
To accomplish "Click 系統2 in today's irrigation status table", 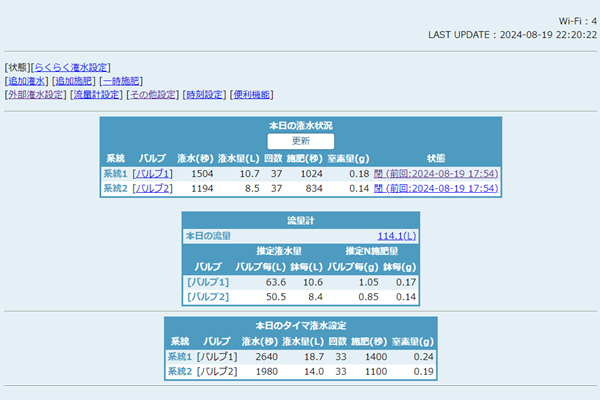I will (x=115, y=188).
